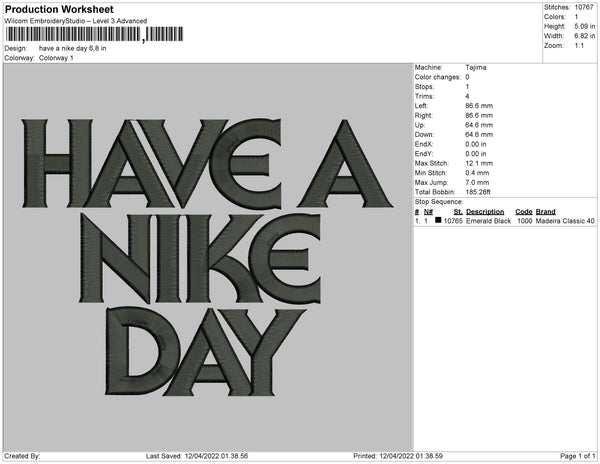The height and width of the screenshot is (464, 600).
Task: Click the Color changes value 0
Action: point(467,77)
